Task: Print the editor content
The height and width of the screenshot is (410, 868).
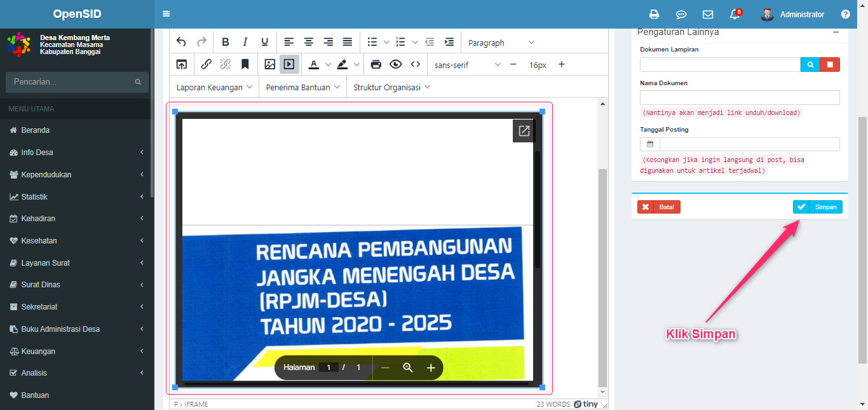Action: coord(376,64)
